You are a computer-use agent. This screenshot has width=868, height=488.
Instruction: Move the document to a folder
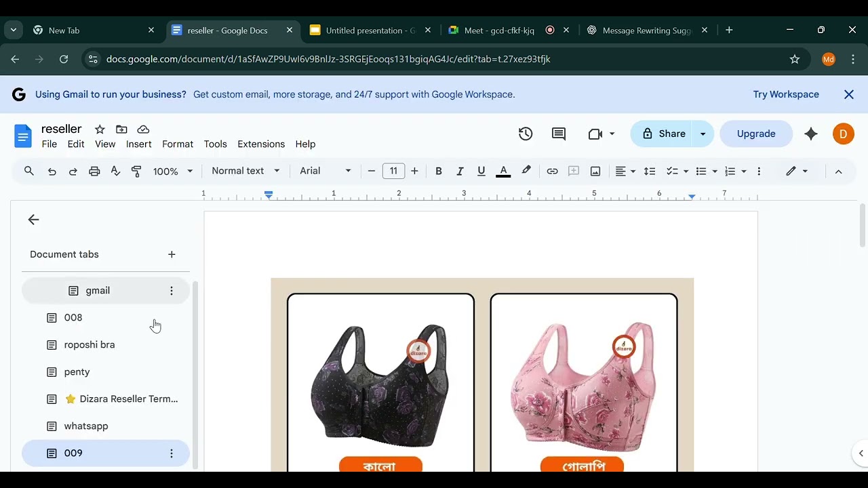[x=121, y=129]
